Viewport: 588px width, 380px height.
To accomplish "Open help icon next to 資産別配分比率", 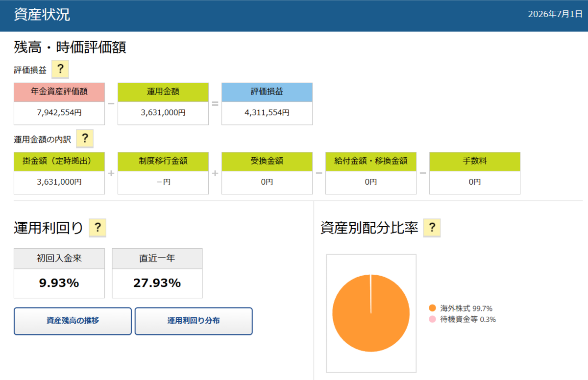I will click(x=432, y=228).
